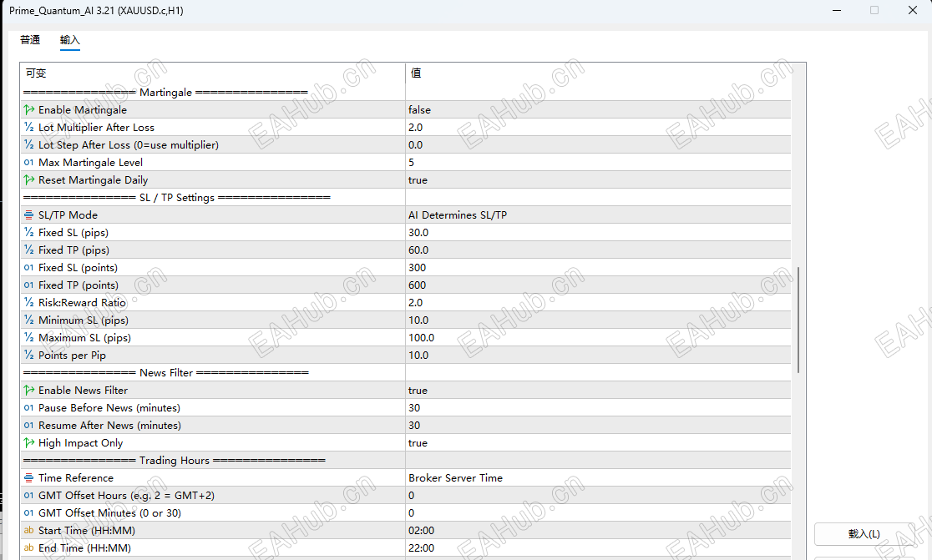Switch to the 普通 tab

tap(30, 40)
